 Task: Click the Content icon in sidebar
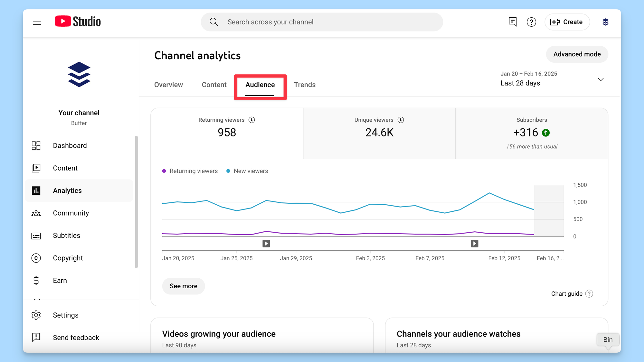tap(36, 168)
